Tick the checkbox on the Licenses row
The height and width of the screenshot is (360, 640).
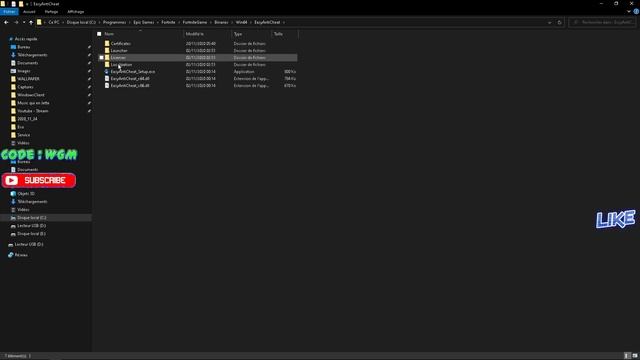click(x=101, y=58)
